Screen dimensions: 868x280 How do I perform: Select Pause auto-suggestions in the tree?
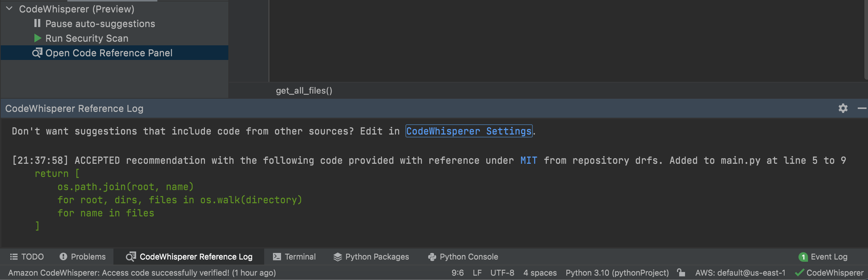[x=100, y=24]
